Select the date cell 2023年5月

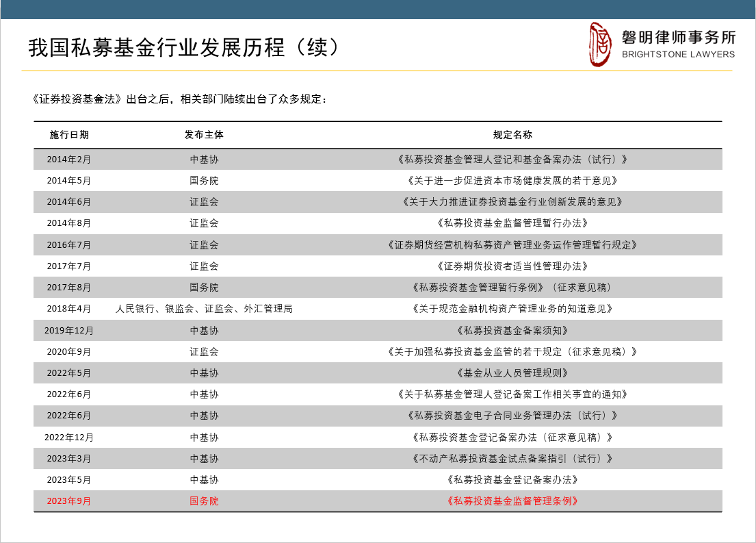click(69, 480)
